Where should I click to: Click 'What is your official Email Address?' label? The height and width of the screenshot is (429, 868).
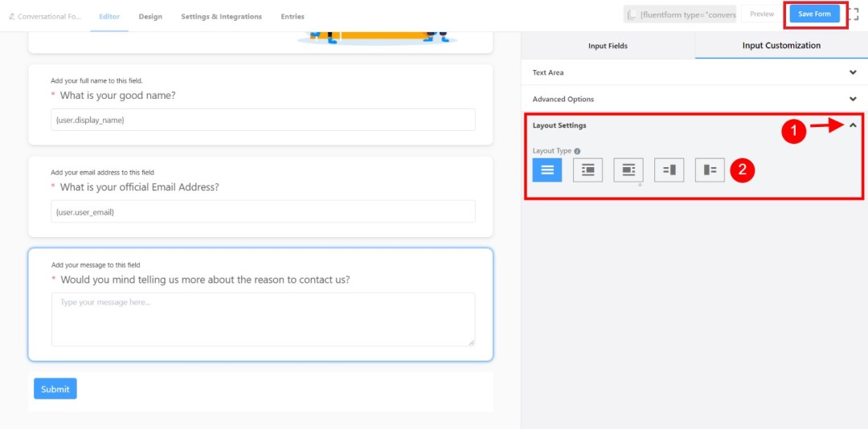coord(140,187)
